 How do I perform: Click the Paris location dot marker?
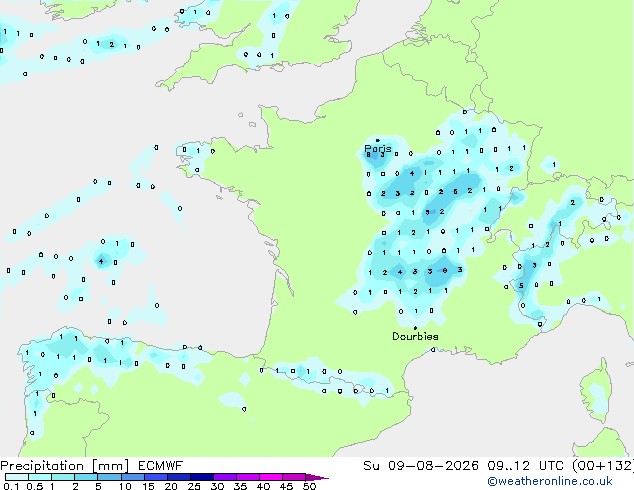coord(378,140)
